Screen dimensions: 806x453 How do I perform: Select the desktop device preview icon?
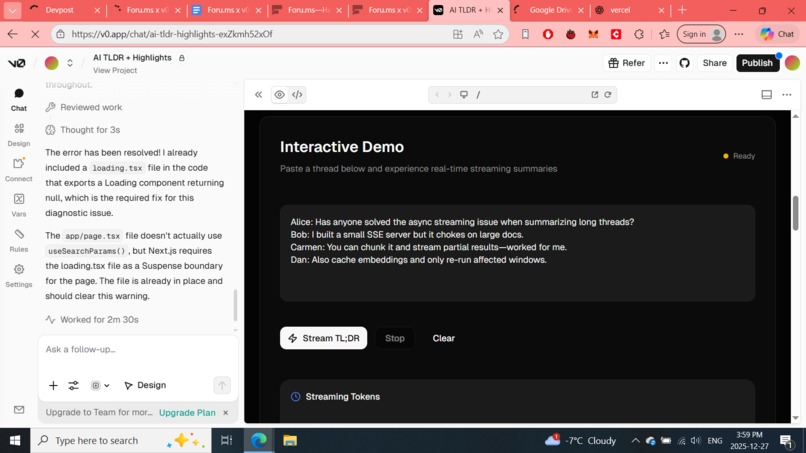click(x=464, y=95)
